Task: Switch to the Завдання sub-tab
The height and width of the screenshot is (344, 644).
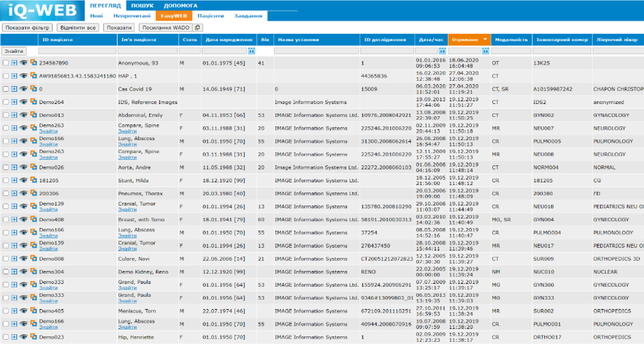Action: tap(248, 16)
